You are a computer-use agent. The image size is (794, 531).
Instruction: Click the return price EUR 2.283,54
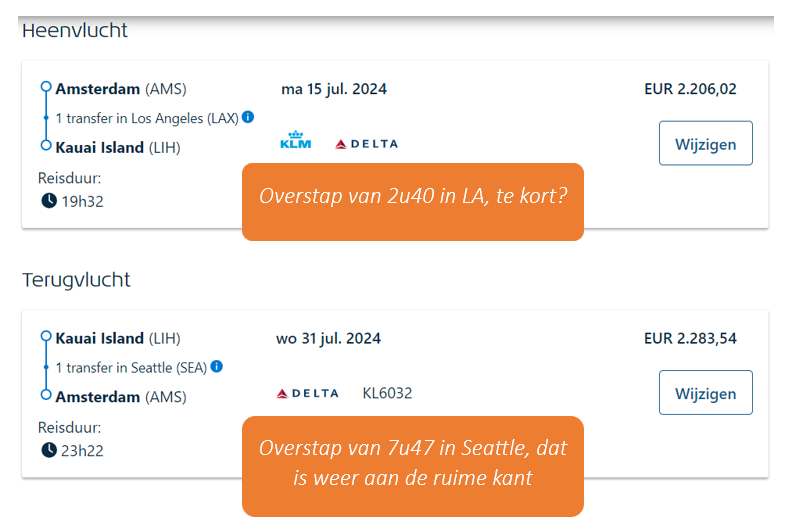pos(690,338)
